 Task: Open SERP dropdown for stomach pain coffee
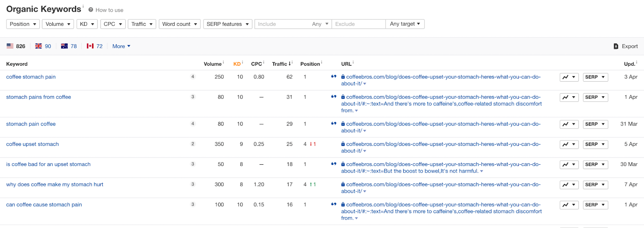coord(595,124)
